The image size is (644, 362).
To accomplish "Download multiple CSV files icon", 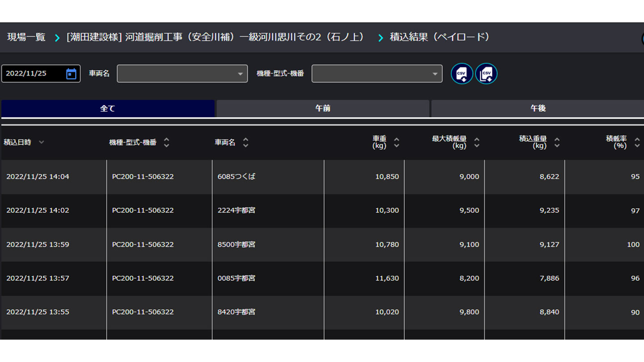I will tap(486, 74).
